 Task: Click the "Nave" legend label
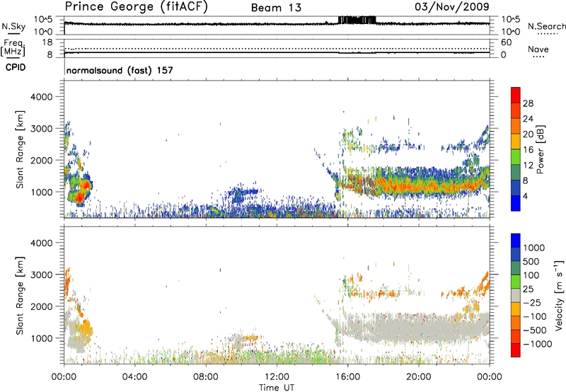(x=538, y=49)
